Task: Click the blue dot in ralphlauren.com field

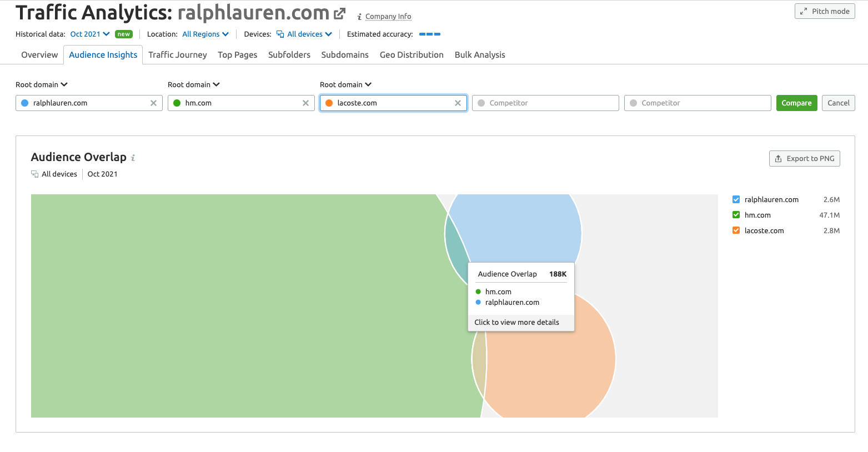Action: 24,103
